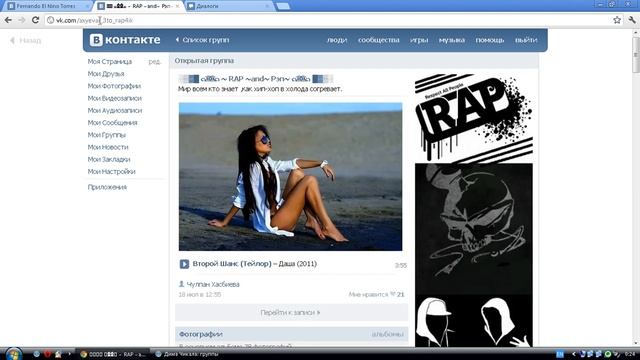Open Мои Настройки in sidebar

point(111,172)
